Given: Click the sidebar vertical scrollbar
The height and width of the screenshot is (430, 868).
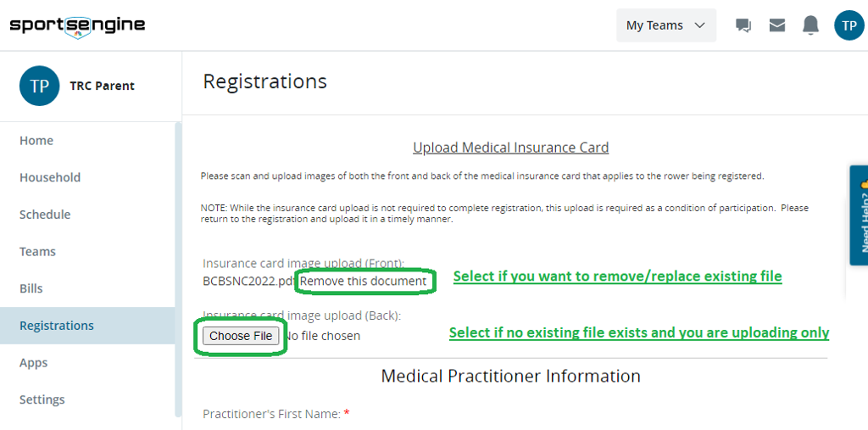Looking at the screenshot, I should coord(178,254).
